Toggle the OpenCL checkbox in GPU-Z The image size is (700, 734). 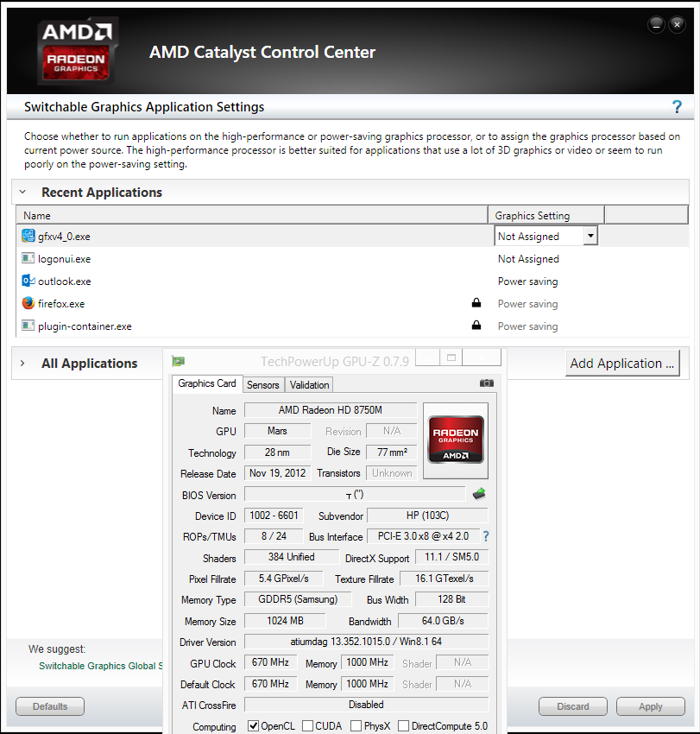tap(253, 725)
